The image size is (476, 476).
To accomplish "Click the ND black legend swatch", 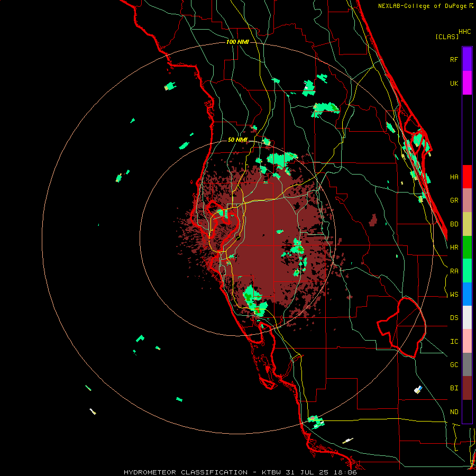I will click(467, 411).
